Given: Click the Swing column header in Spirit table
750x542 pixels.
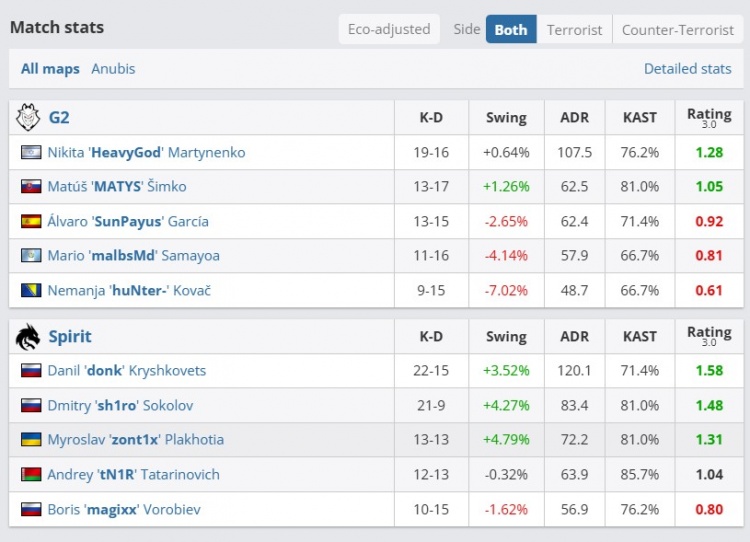Looking at the screenshot, I should coord(505,337).
